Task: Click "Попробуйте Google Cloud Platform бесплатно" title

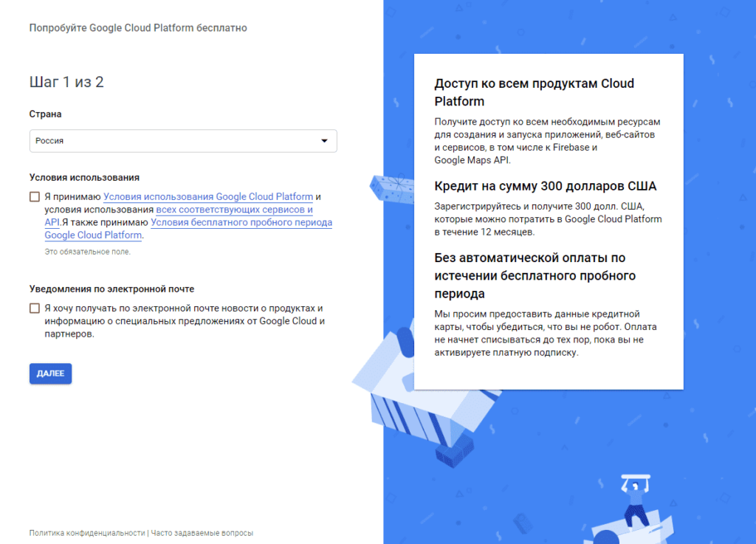Action: pyautogui.click(x=138, y=28)
